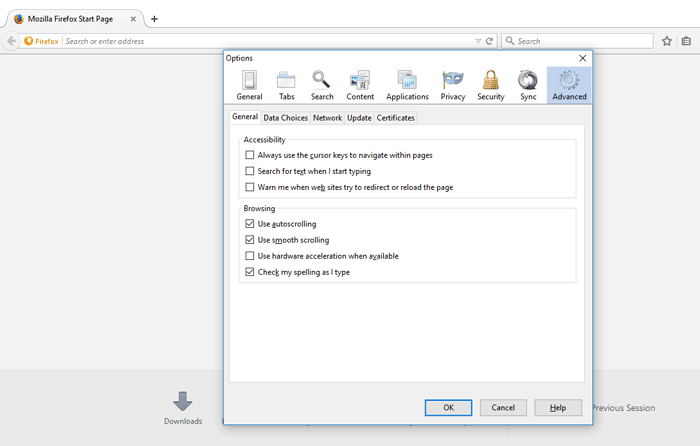Open the Content options pane

360,85
